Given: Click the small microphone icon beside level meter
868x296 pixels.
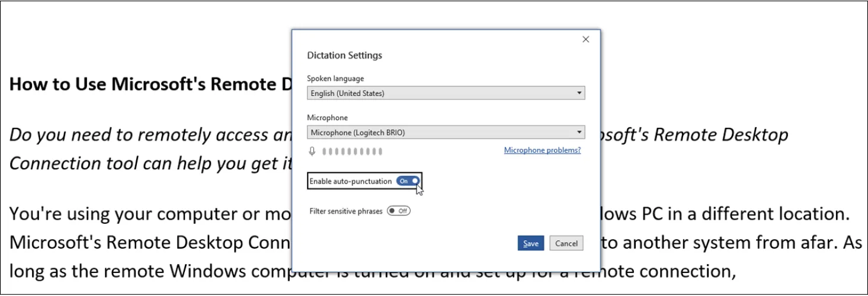Looking at the screenshot, I should pos(312,152).
